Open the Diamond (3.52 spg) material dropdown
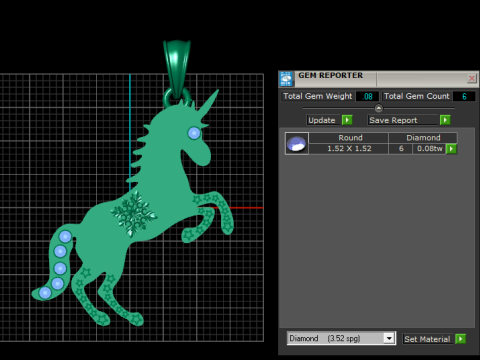Screen dimensions: 480x360 click(341, 339)
